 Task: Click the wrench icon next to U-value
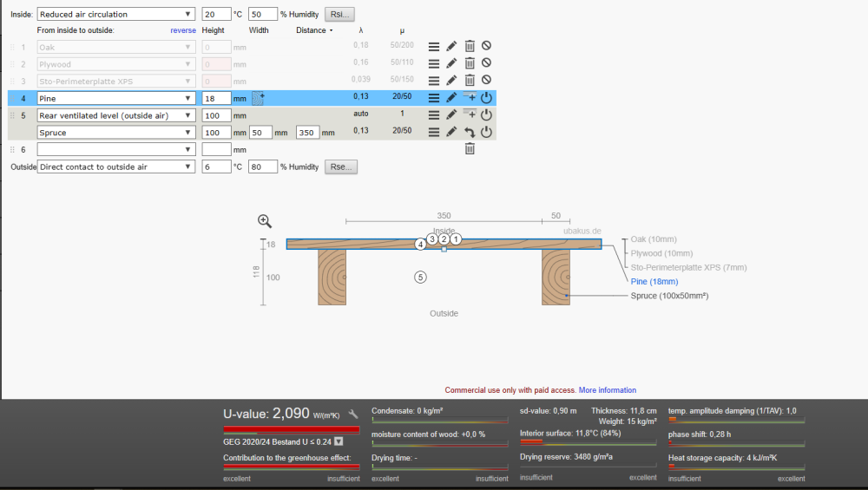(353, 414)
